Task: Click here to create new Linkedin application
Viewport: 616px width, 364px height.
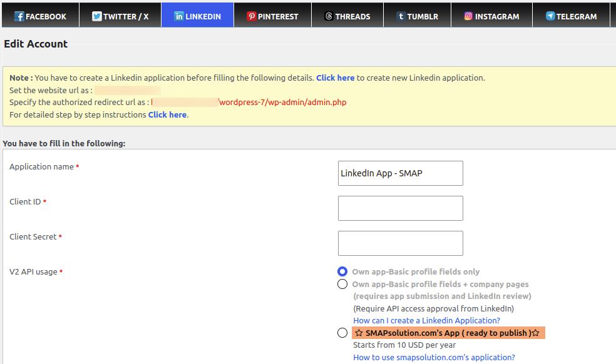Action: tap(335, 78)
